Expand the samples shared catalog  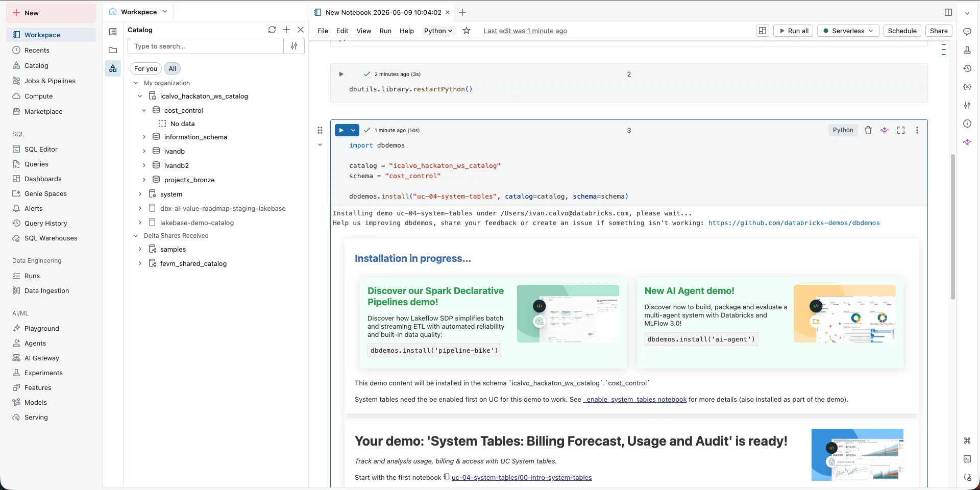point(140,249)
